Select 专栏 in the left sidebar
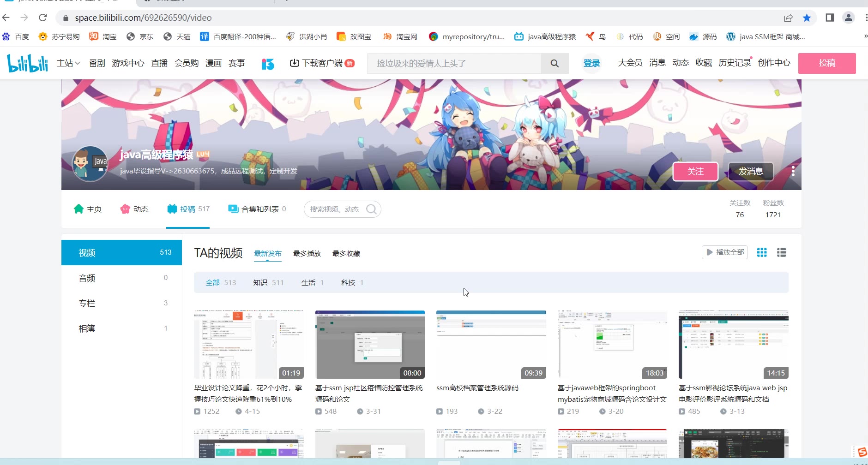Viewport: 868px width, 465px height. point(121,303)
